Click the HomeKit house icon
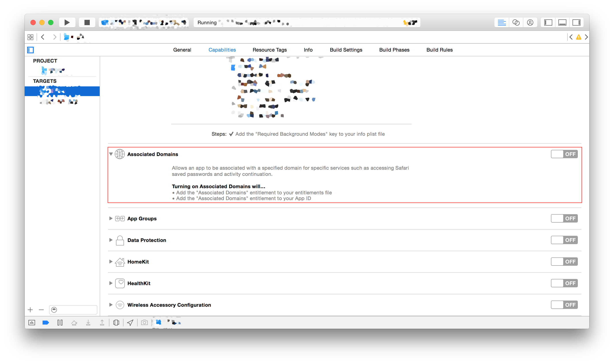 coord(120,262)
